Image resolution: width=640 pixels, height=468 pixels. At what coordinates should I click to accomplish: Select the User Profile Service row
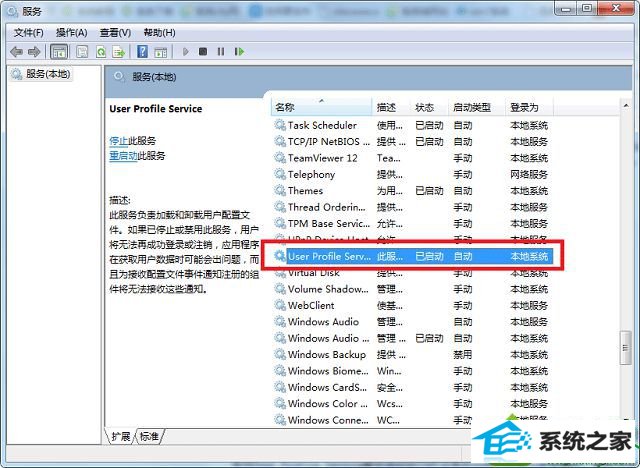coord(412,256)
